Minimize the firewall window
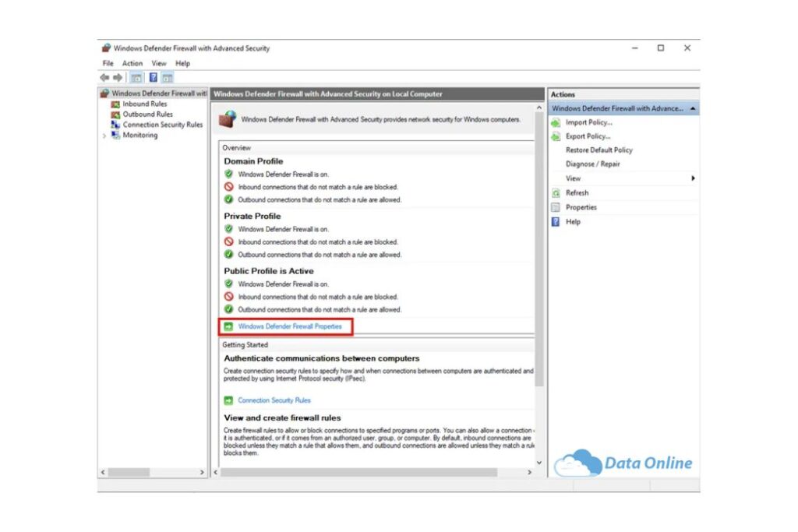The height and width of the screenshot is (532, 798). 634,48
